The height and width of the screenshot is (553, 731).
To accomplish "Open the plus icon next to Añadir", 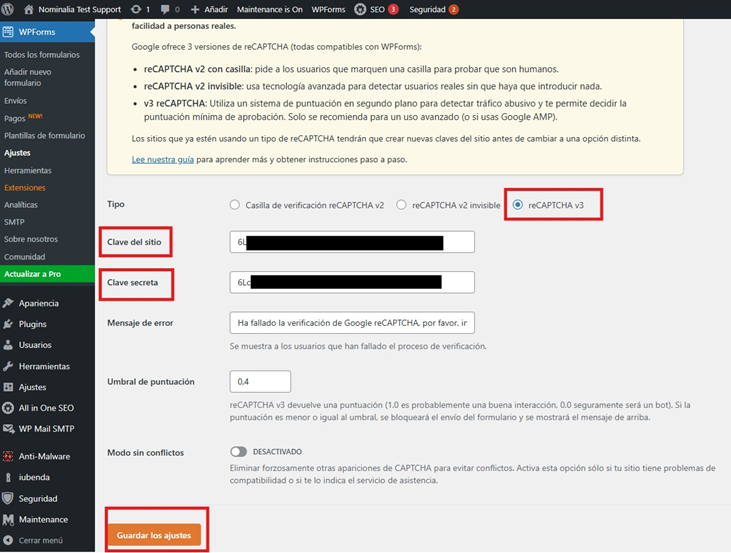I will click(x=195, y=9).
